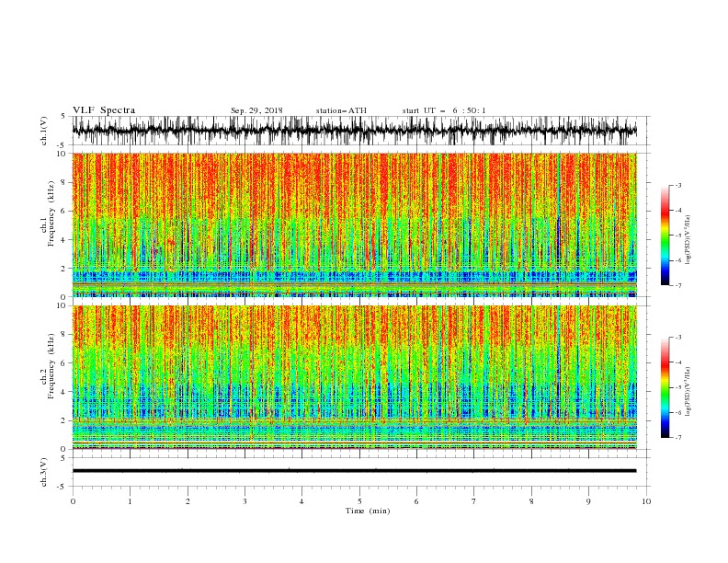Viewport: 728px width, 563px height.
Task: Select the log(PSD) label beside ch.2 colorbar
Action: 688,392
